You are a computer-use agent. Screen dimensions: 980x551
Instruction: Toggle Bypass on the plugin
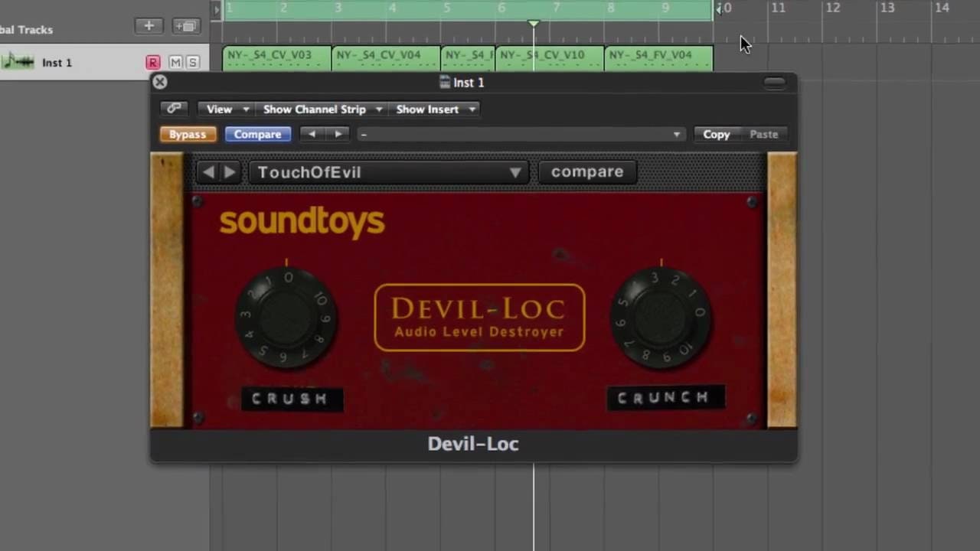188,134
